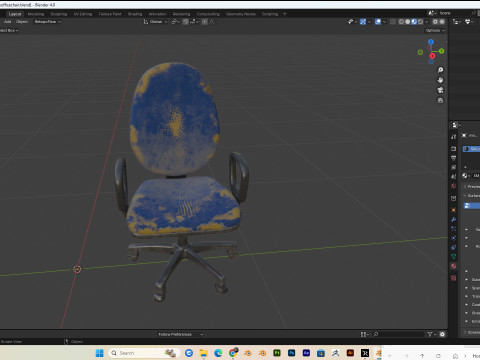Switch to rendered viewport shading
This screenshot has height=360, width=480.
click(420, 22)
